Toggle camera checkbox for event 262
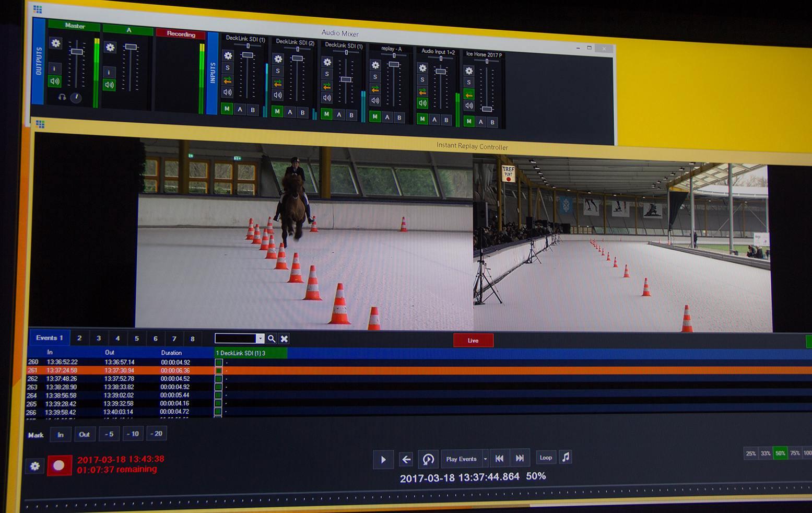The width and height of the screenshot is (812, 513). 219,379
